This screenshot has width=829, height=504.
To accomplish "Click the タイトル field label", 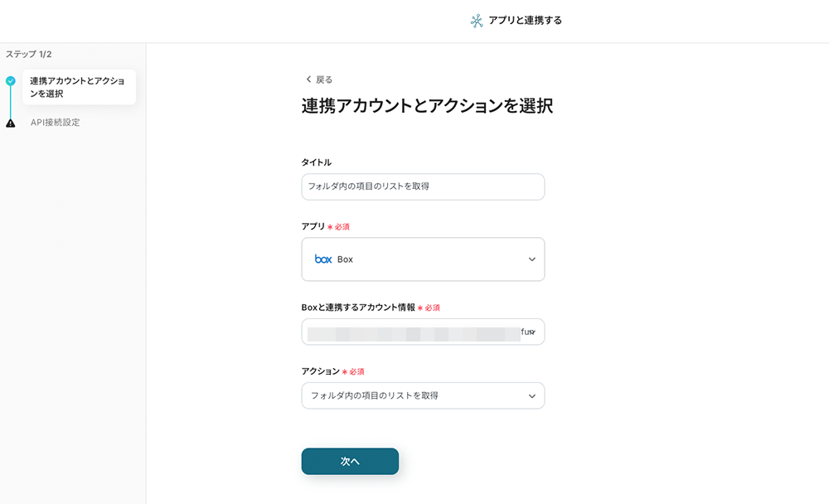I will (317, 162).
